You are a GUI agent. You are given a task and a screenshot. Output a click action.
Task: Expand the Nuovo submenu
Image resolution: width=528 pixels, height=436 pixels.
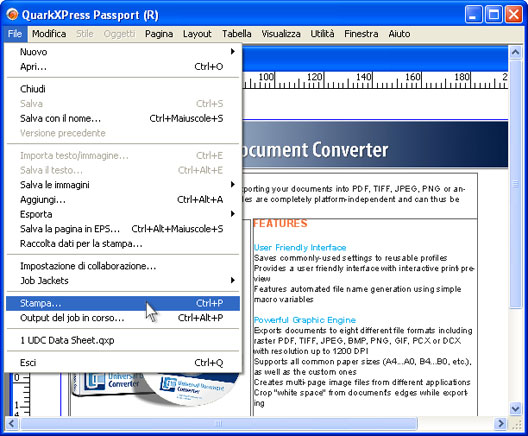(x=123, y=52)
